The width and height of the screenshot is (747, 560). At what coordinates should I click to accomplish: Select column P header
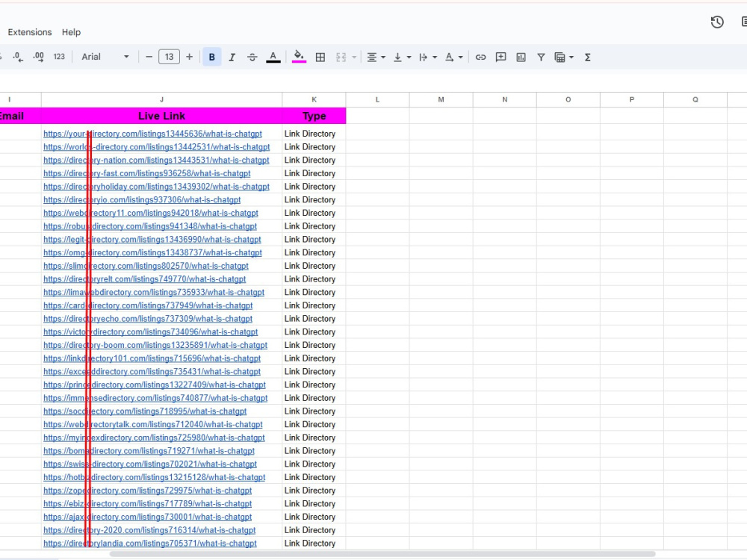pyautogui.click(x=632, y=99)
